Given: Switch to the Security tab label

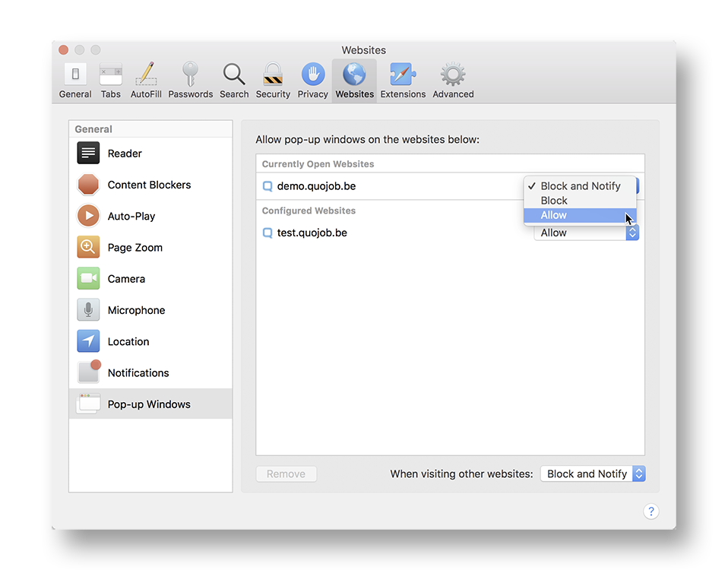Looking at the screenshot, I should [x=273, y=94].
